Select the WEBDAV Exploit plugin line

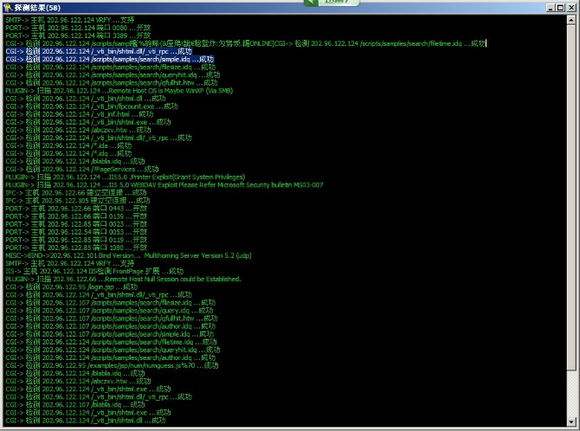[164, 185]
